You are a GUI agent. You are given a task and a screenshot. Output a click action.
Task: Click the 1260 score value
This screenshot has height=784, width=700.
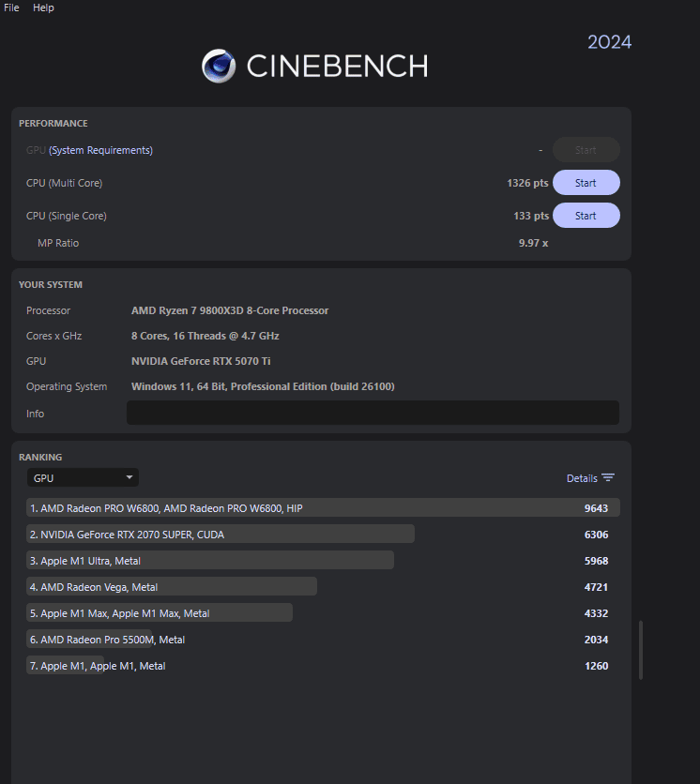click(596, 666)
